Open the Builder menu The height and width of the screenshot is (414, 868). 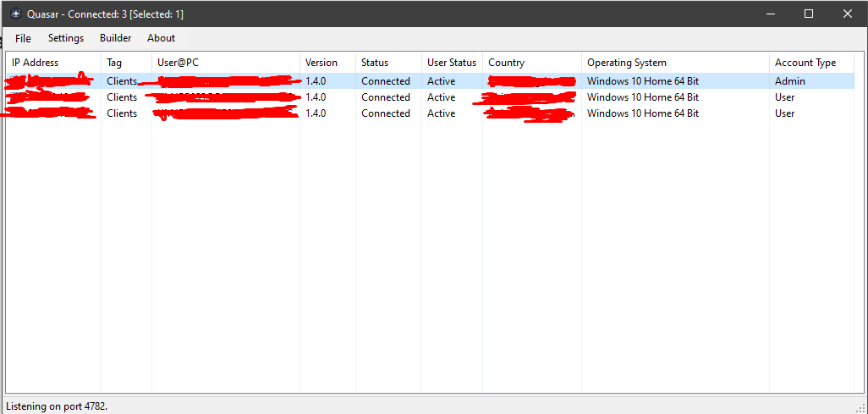(116, 38)
